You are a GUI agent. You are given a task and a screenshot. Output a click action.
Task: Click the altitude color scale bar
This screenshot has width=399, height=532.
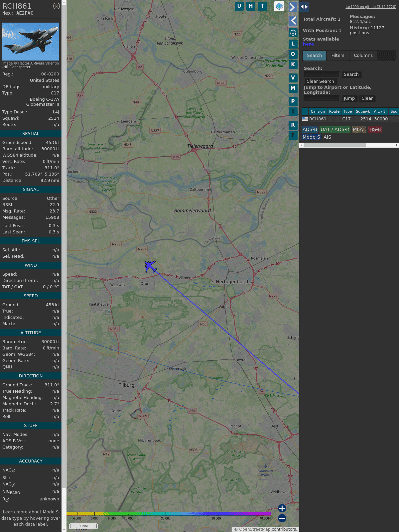169,514
